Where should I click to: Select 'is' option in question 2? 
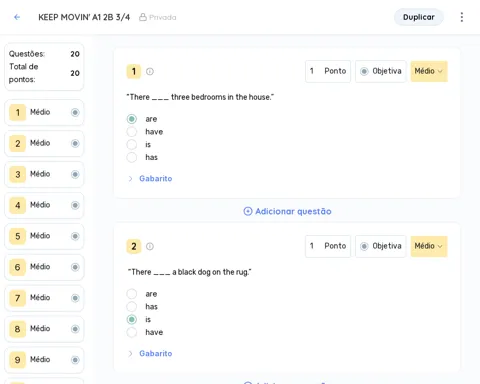point(132,319)
